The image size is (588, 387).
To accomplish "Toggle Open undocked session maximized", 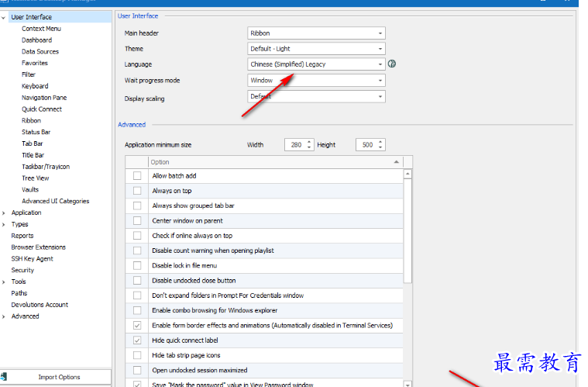I will point(137,370).
